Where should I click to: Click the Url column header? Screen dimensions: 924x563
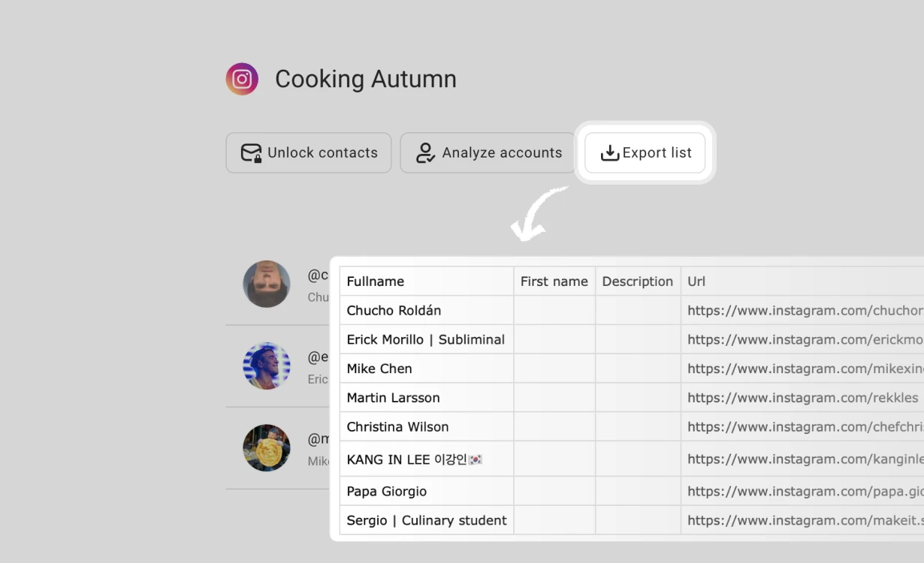(696, 281)
